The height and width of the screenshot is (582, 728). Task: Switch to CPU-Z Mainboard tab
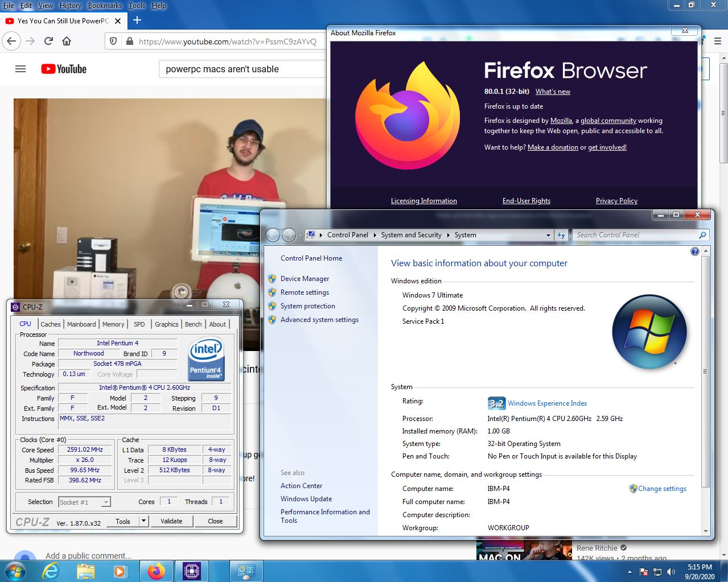[81, 324]
